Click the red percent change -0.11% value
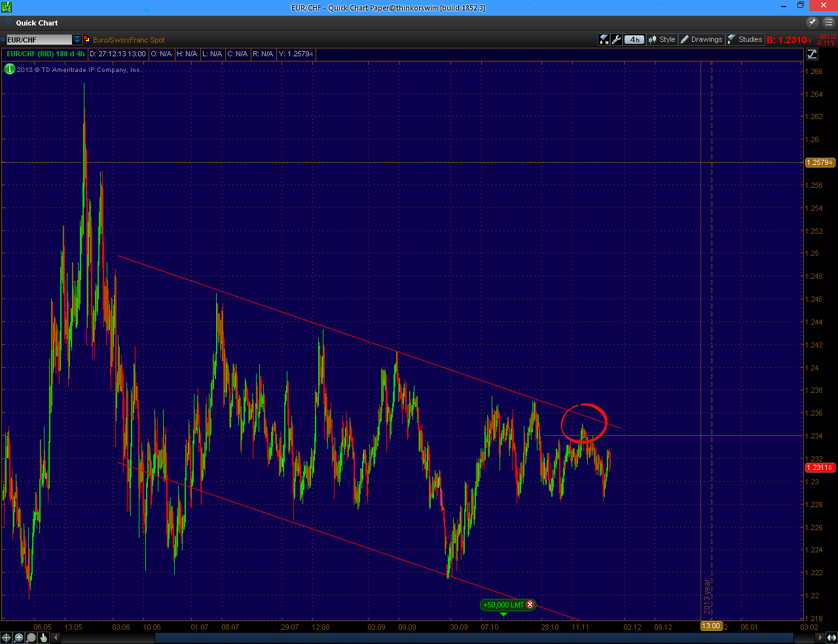Screen dimensions: 838x644 pyautogui.click(x=826, y=43)
